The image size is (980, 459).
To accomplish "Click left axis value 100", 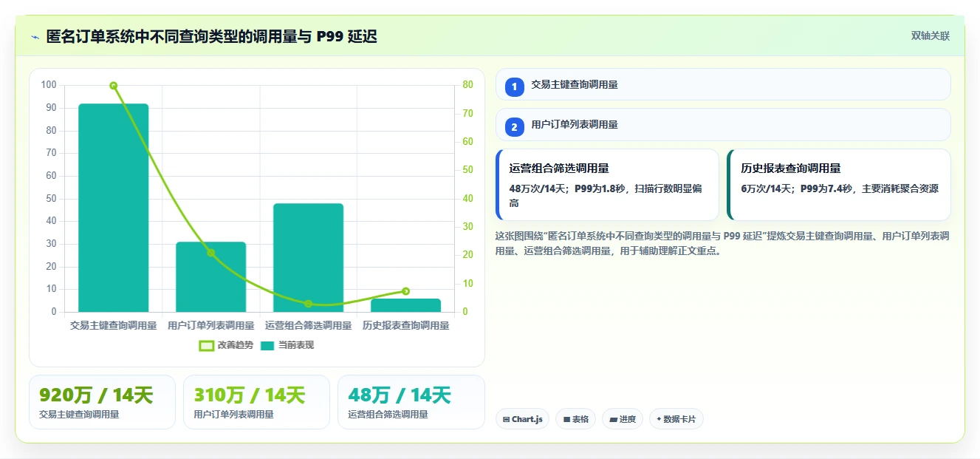I will [x=49, y=85].
